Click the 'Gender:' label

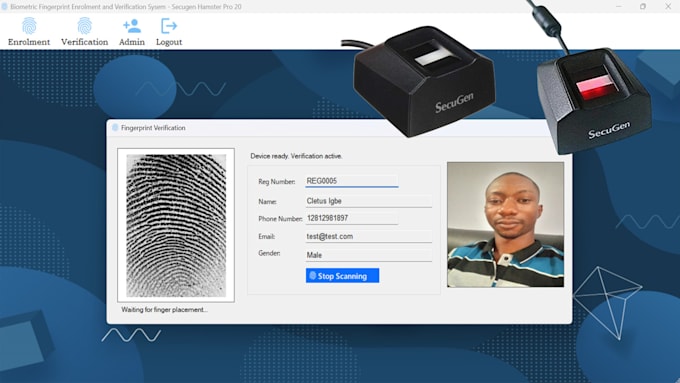[269, 253]
